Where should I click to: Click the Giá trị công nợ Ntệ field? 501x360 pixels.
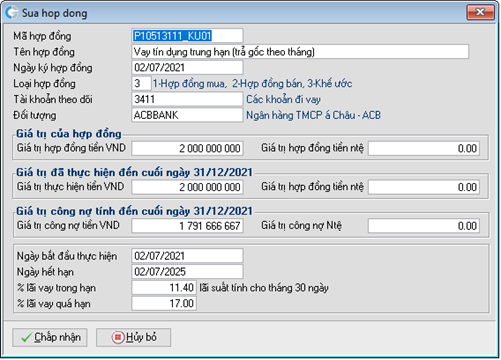(424, 226)
